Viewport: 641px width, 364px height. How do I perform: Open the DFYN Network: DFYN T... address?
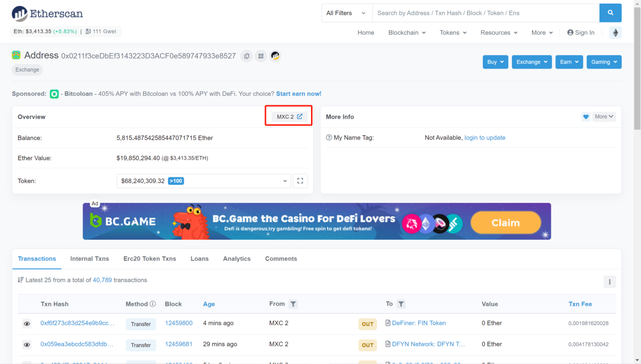coord(429,344)
